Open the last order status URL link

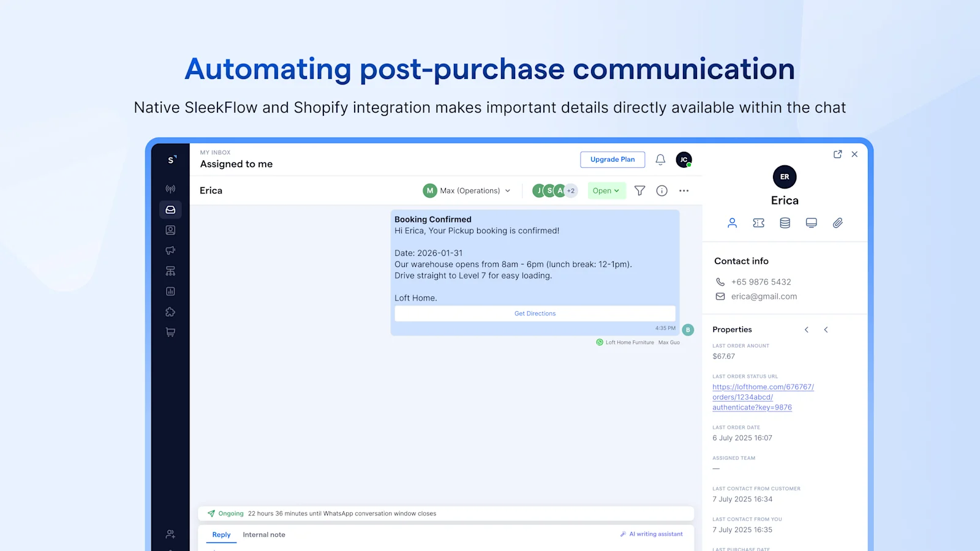(x=763, y=397)
